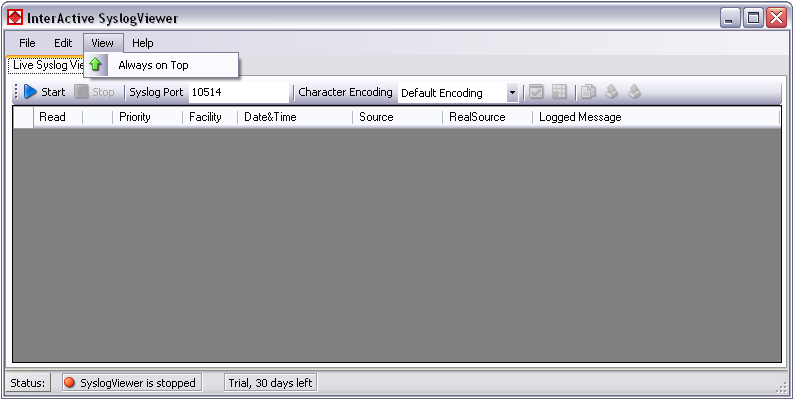Image resolution: width=794 pixels, height=400 pixels.
Task: Open the Edit menu
Action: 63,43
